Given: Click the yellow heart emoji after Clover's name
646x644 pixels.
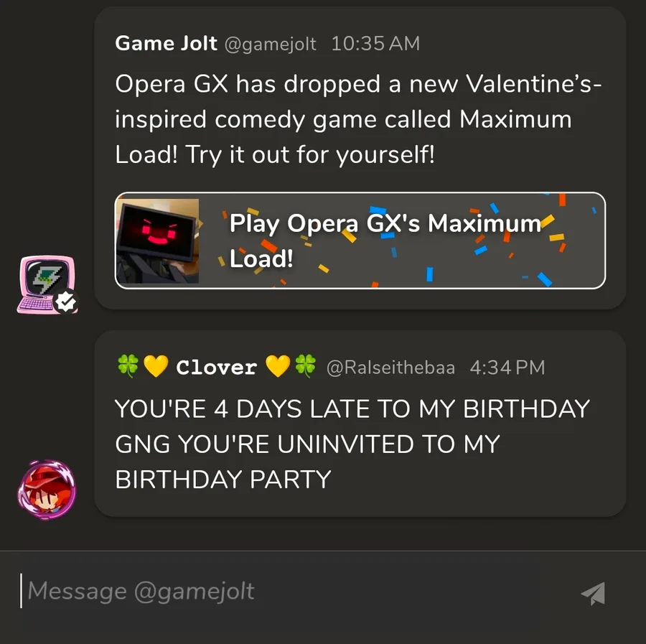Looking at the screenshot, I should pyautogui.click(x=277, y=367).
